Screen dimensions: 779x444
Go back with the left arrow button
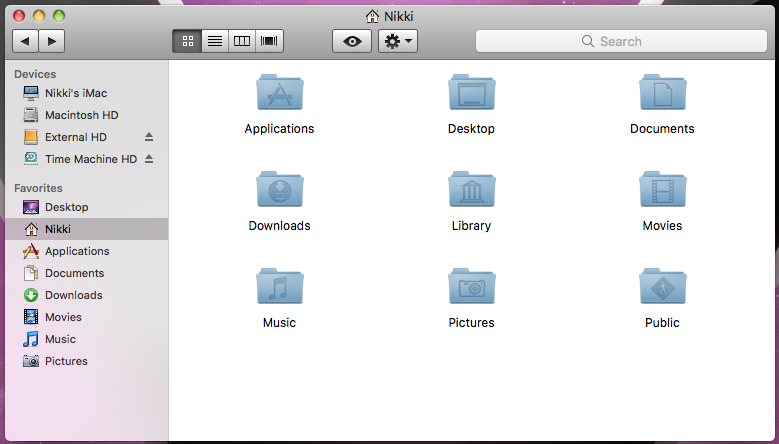25,41
